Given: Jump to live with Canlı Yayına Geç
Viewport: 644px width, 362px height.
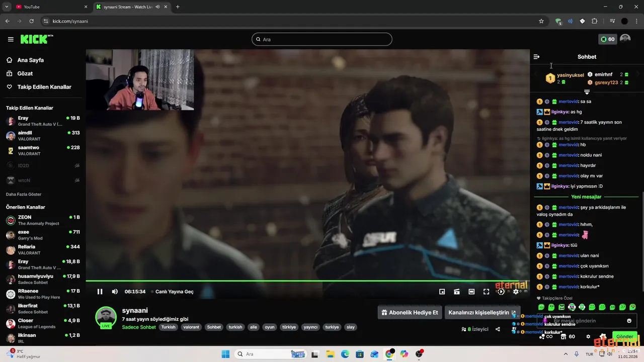Looking at the screenshot, I should (x=173, y=292).
